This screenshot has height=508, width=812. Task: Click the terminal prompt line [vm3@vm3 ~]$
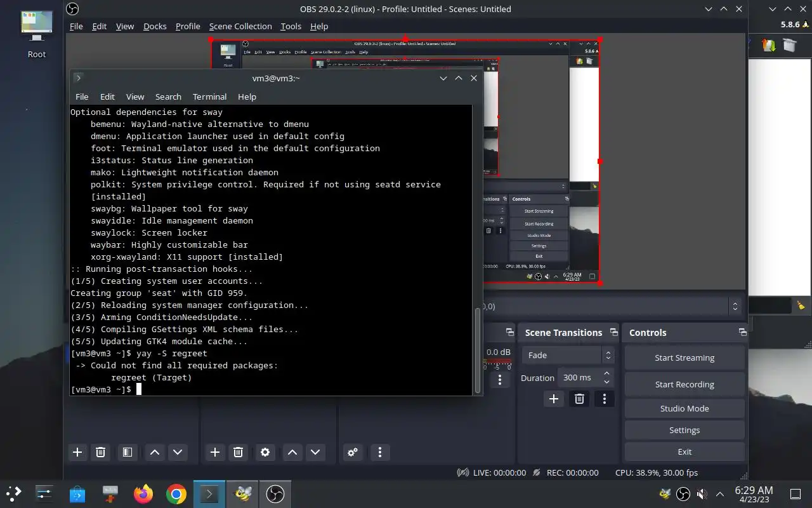(x=101, y=389)
